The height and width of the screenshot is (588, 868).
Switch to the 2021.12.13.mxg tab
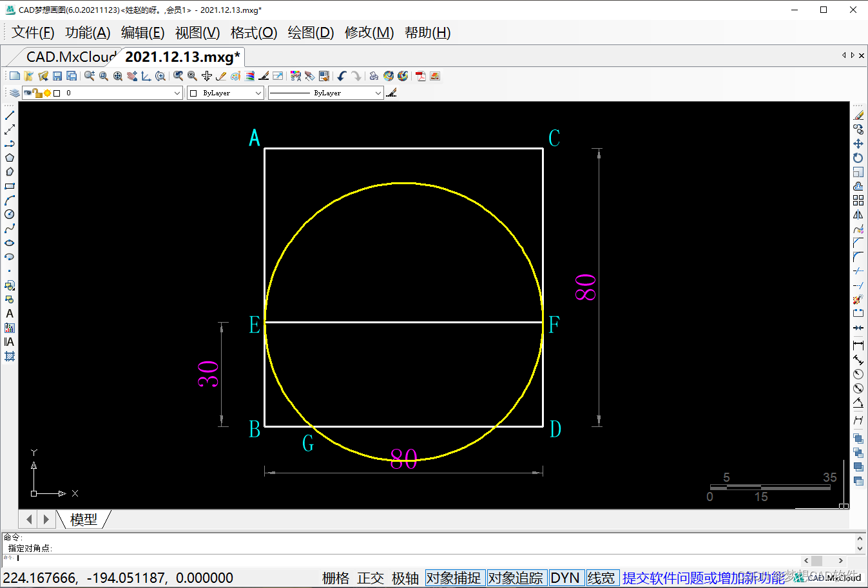click(x=182, y=57)
